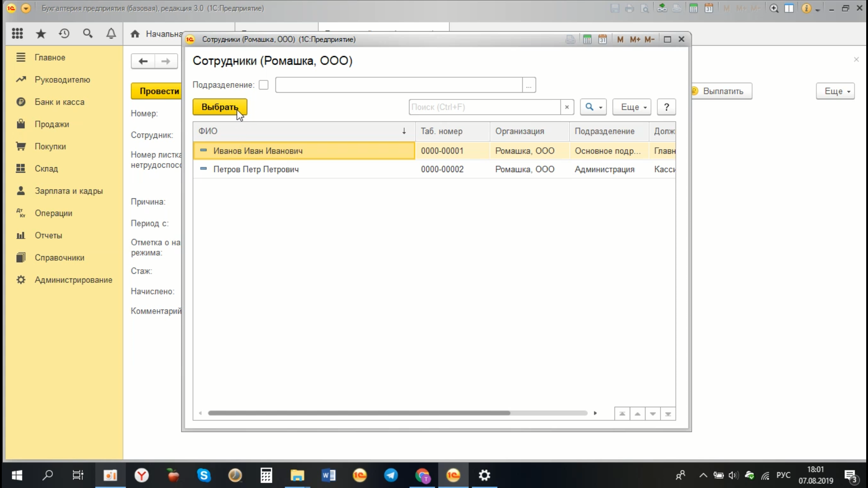Select employee Петров Петр Петрович

[256, 169]
